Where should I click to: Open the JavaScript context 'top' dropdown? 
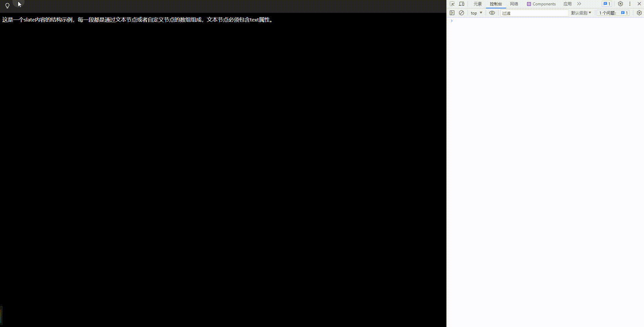point(476,13)
